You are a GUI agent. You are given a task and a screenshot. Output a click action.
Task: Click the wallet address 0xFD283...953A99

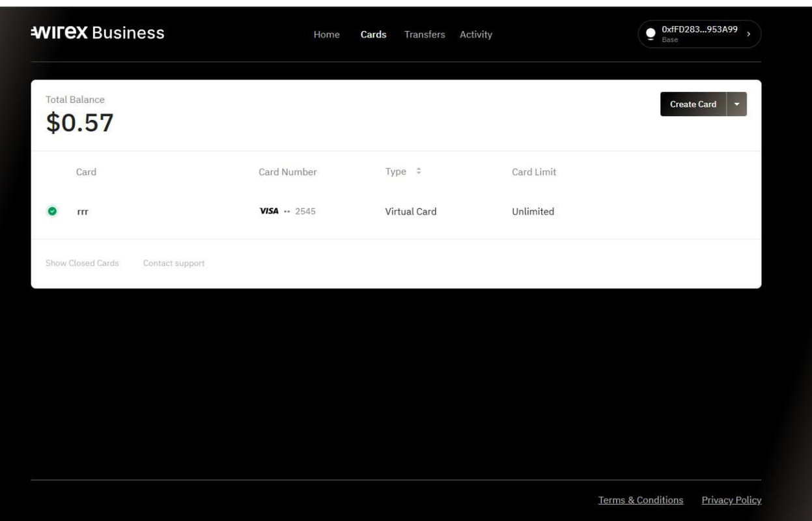(x=699, y=29)
